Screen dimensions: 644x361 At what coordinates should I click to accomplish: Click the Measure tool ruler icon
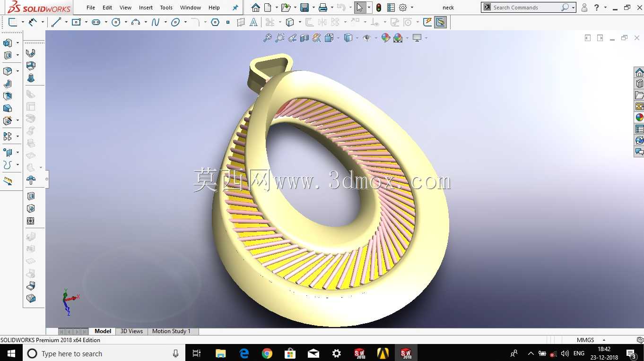8,181
